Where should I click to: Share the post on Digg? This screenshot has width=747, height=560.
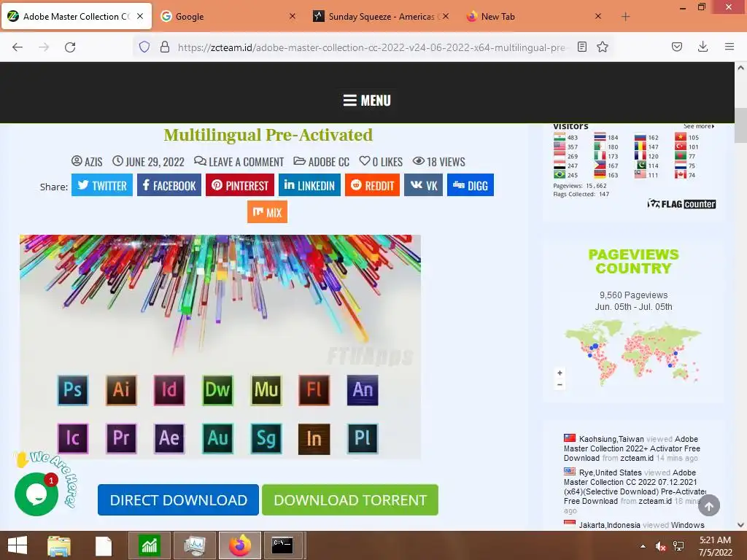[471, 185]
